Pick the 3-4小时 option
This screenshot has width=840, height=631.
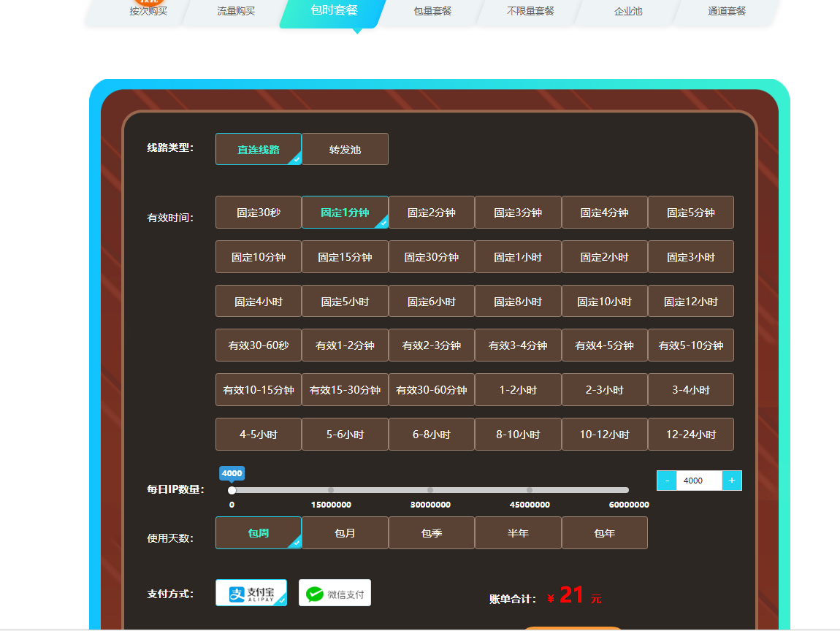coord(691,390)
